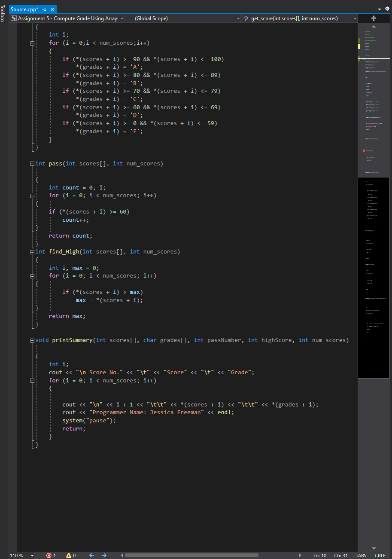Click the line assigning grade 'F'
392x559 pixels.
pos(109,131)
